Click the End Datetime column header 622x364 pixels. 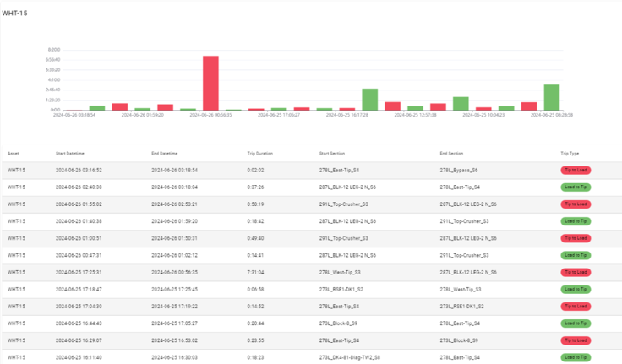pos(165,154)
